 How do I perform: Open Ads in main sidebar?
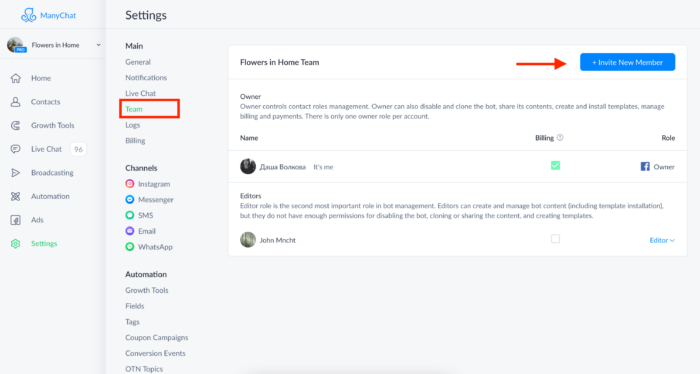(x=38, y=220)
